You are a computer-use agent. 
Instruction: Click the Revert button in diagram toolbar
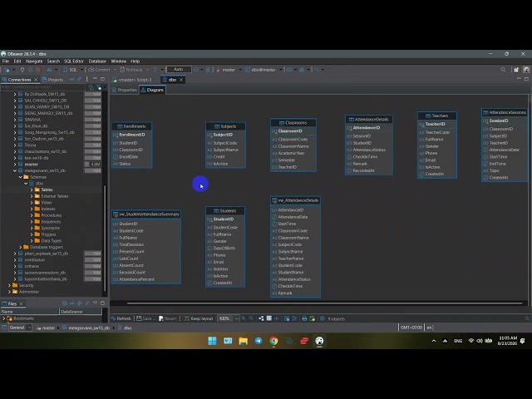[168, 318]
